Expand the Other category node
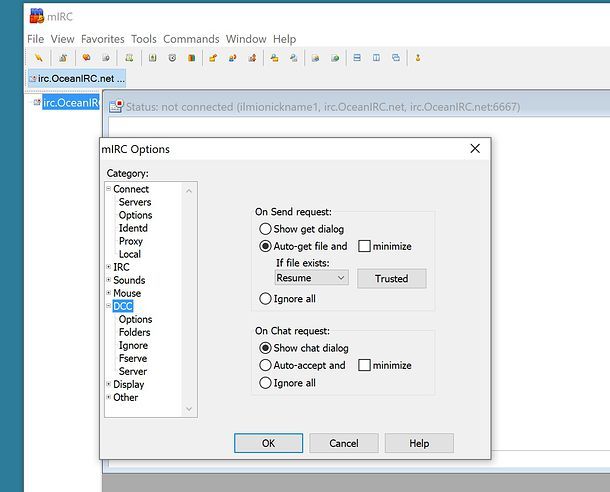Viewport: 610px width, 492px height. click(x=109, y=397)
